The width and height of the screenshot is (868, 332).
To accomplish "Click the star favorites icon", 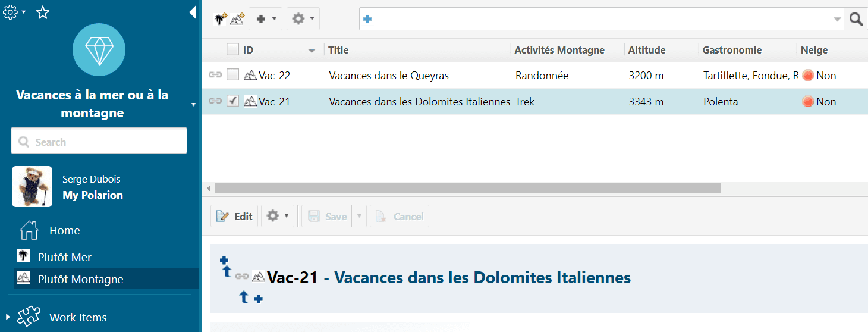I will [x=43, y=12].
